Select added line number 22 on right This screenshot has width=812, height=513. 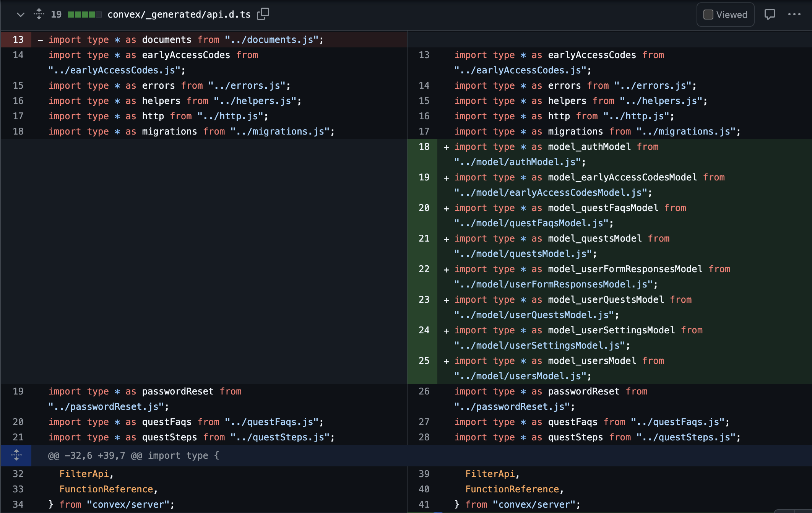click(424, 269)
